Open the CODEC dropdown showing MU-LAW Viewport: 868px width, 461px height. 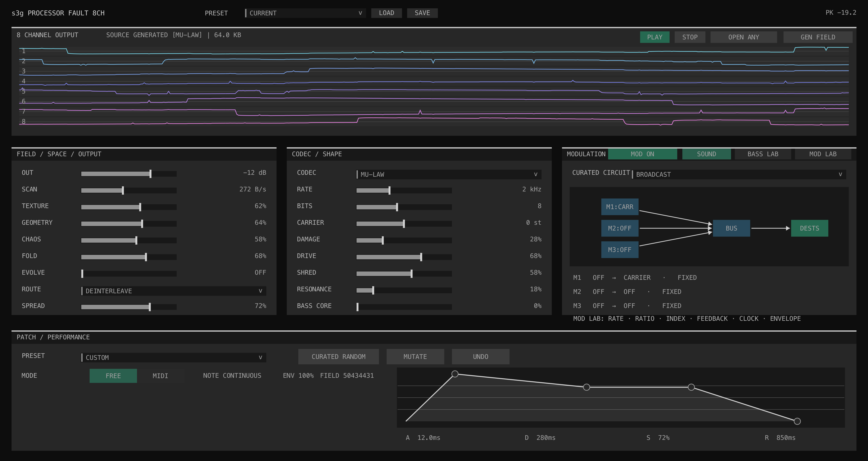[449, 174]
